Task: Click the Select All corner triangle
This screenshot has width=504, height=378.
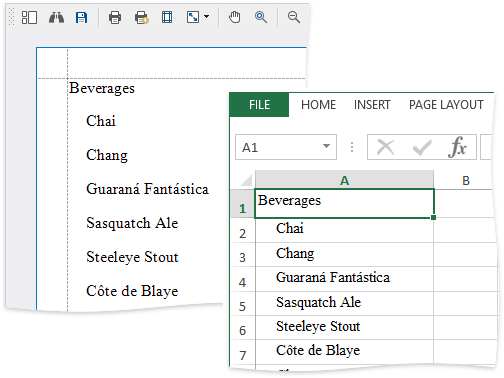Action: pyautogui.click(x=246, y=180)
